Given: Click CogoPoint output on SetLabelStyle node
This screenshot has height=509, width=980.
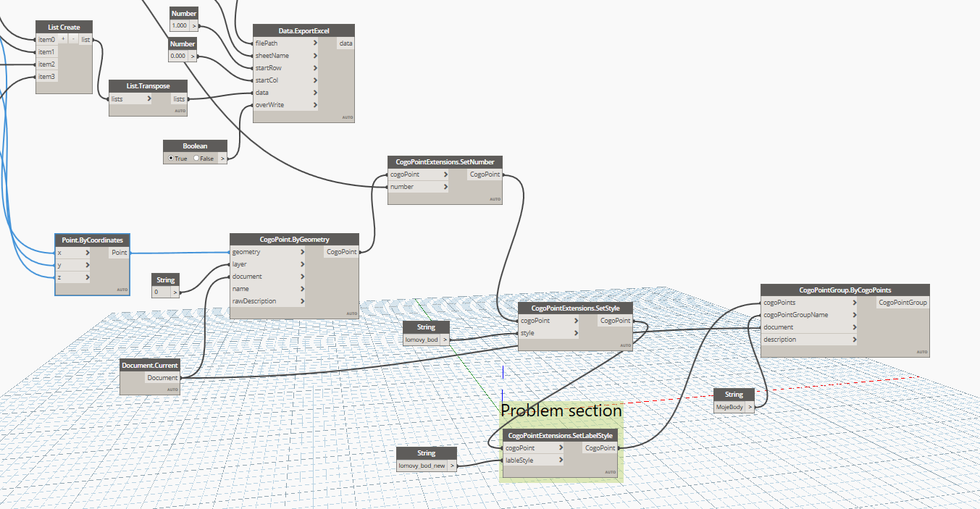Looking at the screenshot, I should click(600, 448).
